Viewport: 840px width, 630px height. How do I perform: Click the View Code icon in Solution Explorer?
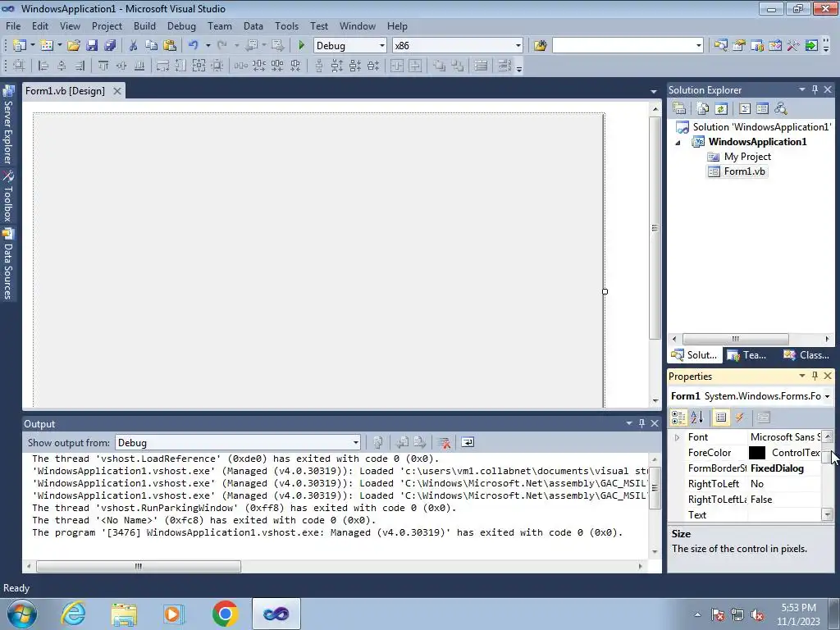tap(745, 109)
